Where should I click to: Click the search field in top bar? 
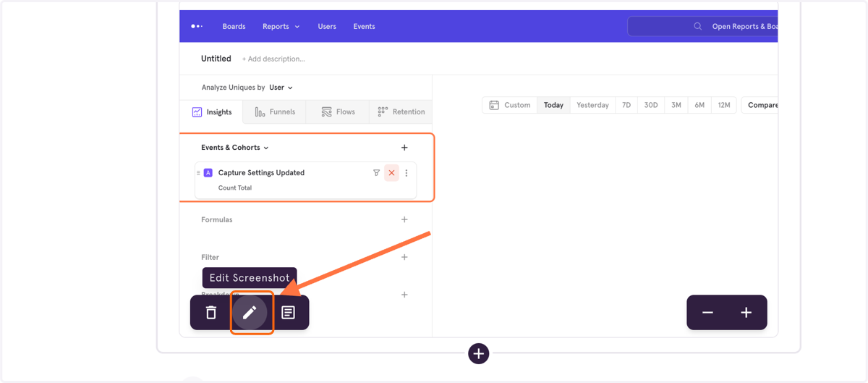[702, 26]
